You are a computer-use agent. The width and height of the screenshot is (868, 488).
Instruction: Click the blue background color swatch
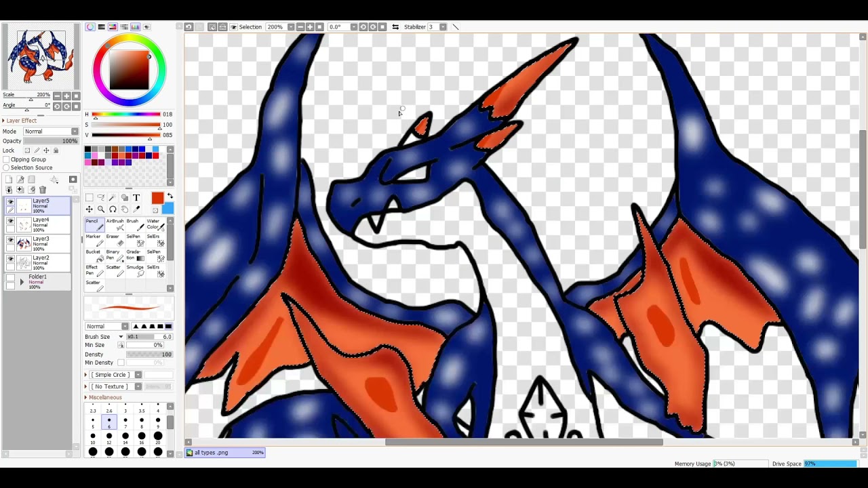[x=167, y=209]
